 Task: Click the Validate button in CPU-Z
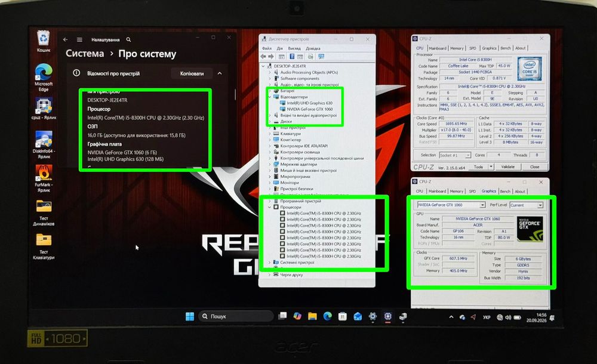click(x=507, y=166)
